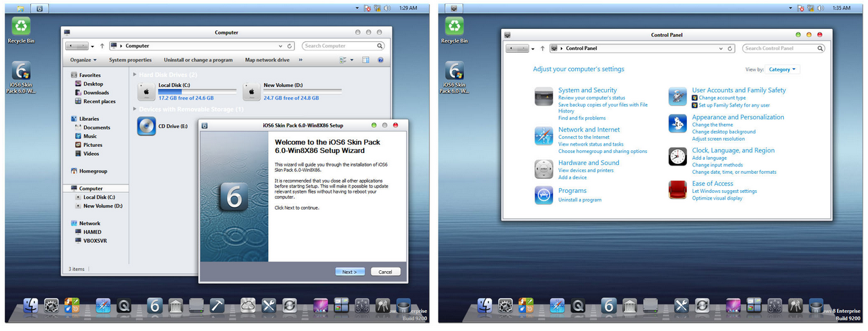The width and height of the screenshot is (868, 331).
Task: Open the Change desktop background link
Action: point(724,132)
